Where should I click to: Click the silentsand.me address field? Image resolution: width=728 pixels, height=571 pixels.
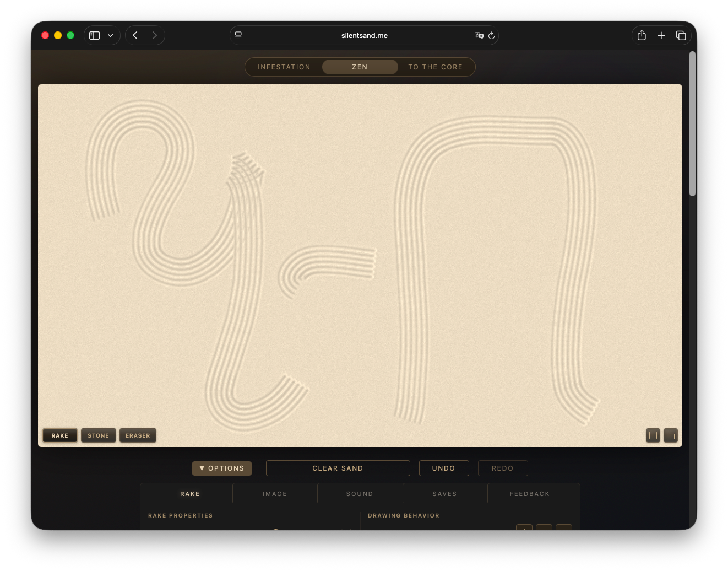(364, 35)
